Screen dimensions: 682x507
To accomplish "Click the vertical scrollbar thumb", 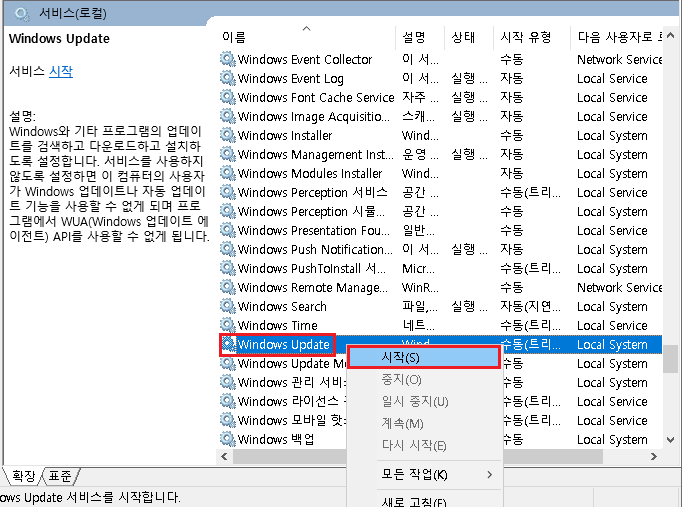I will tap(671, 359).
